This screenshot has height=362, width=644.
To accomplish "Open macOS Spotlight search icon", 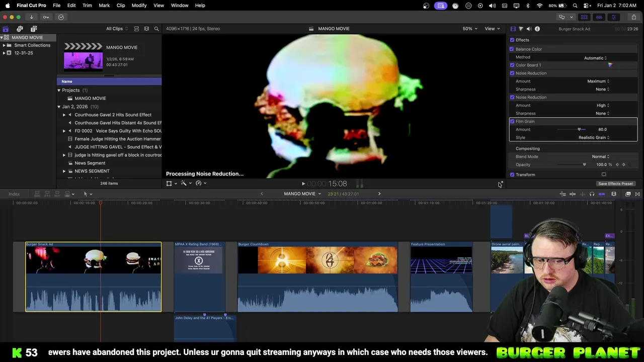I will pyautogui.click(x=575, y=6).
